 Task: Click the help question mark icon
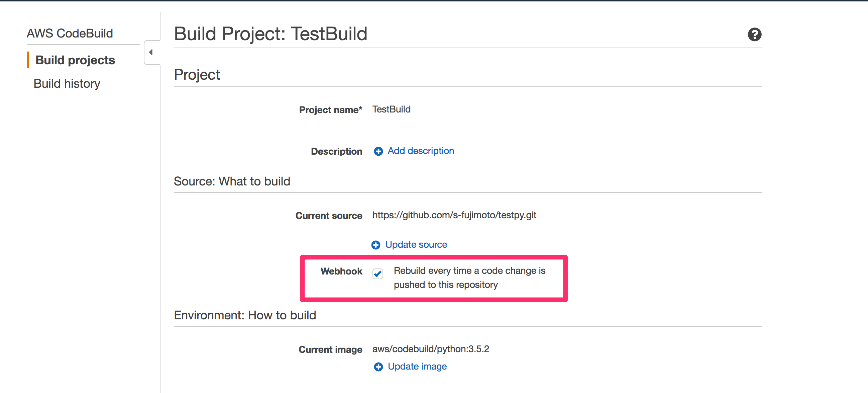[x=754, y=34]
